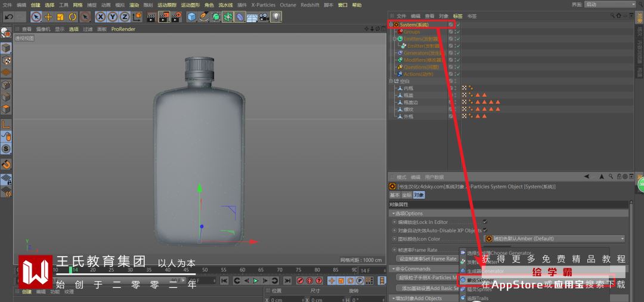The image size is (644, 302).
Task: Open the Octane menu
Action: point(288,5)
